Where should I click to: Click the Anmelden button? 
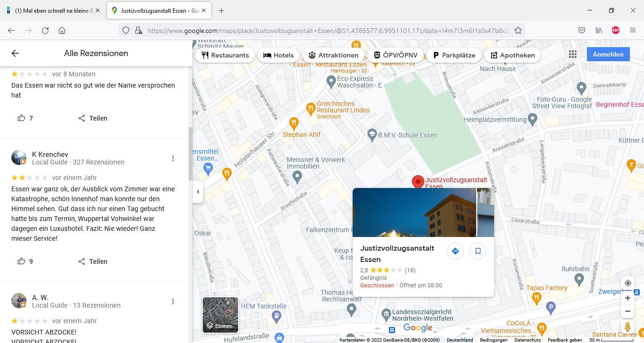pyautogui.click(x=608, y=54)
